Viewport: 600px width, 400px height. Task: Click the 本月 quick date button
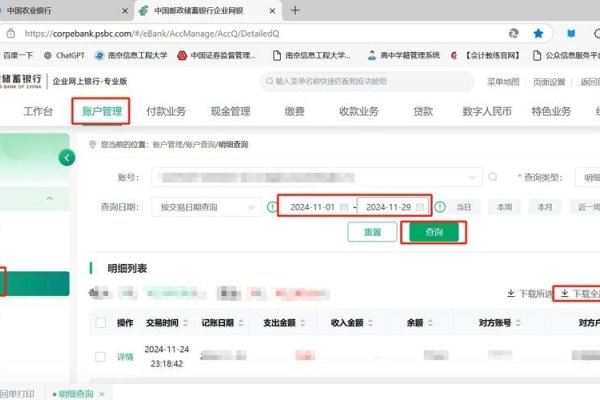tap(545, 207)
